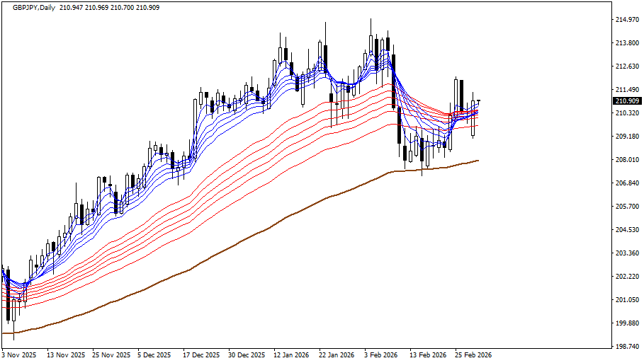Click the 198.740 price axis label
The height and width of the screenshot is (363, 644).
pyautogui.click(x=626, y=347)
